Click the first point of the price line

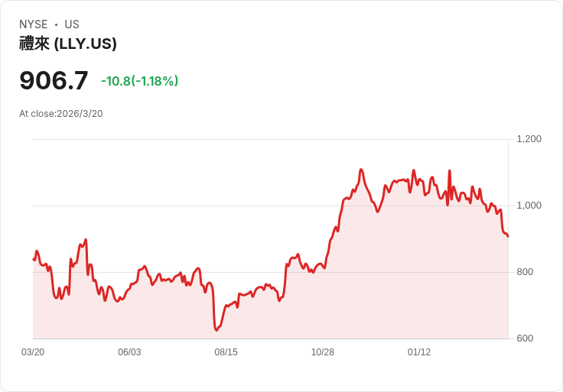point(34,259)
